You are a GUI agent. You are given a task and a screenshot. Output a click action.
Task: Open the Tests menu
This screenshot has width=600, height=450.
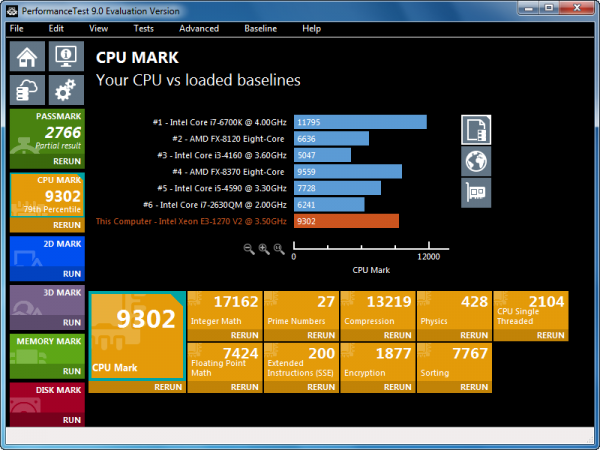pyautogui.click(x=143, y=29)
